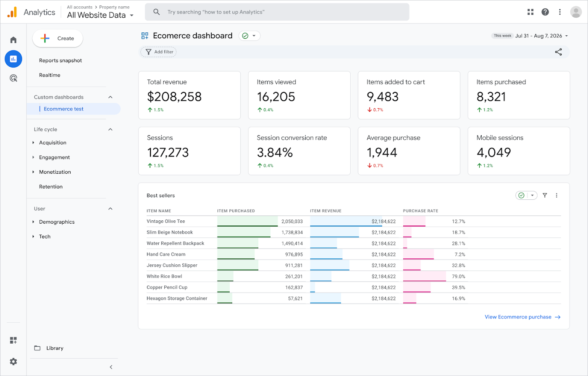The width and height of the screenshot is (588, 376).
Task: Select the White Rice Bowl row
Action: [354, 277]
